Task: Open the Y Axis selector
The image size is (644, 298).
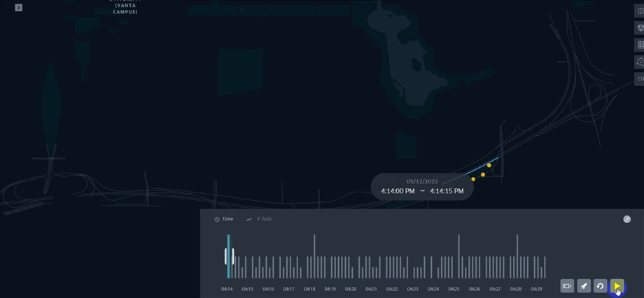Action: tap(264, 219)
